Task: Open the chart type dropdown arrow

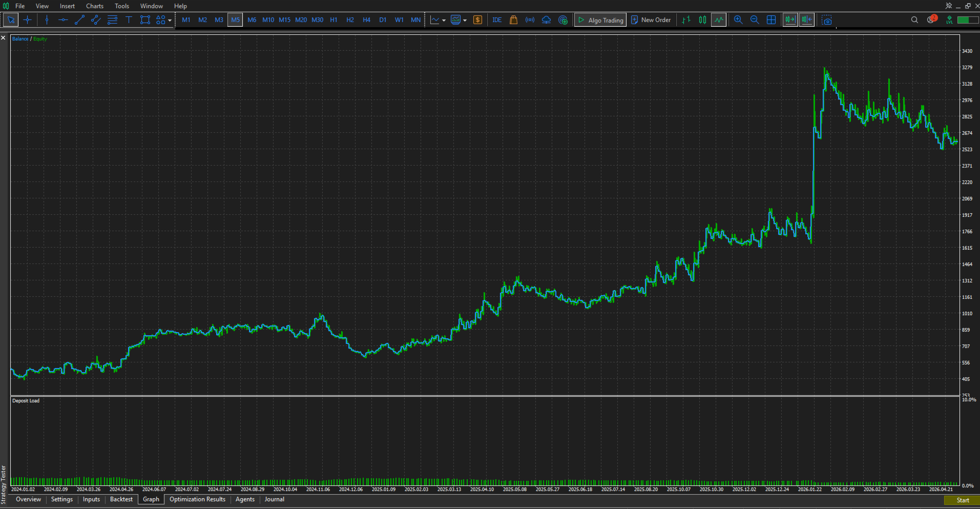Action: coord(444,21)
